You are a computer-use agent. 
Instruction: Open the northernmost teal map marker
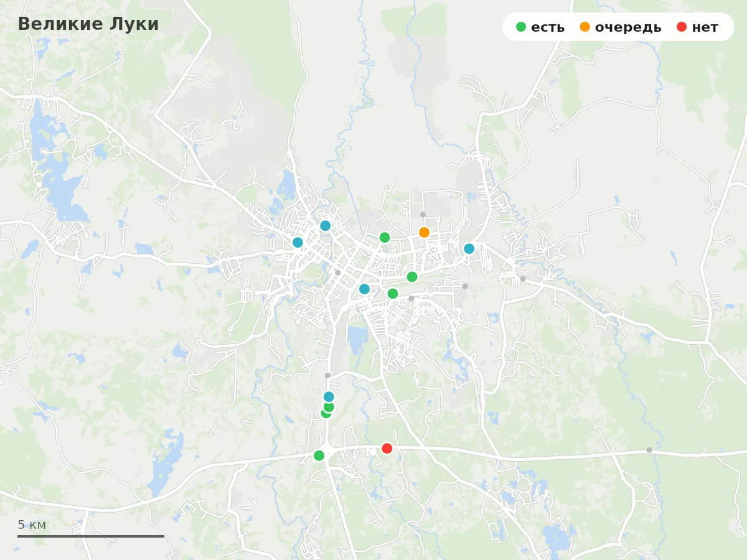click(x=325, y=225)
